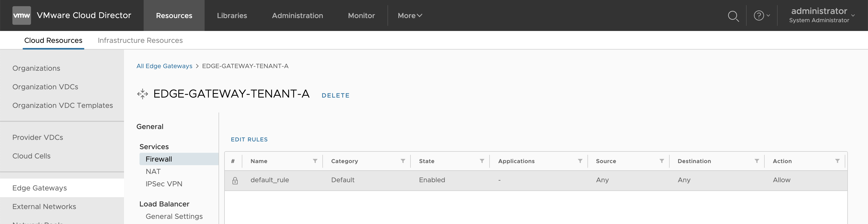Filter the Category column
The width and height of the screenshot is (868, 224).
pyautogui.click(x=403, y=161)
